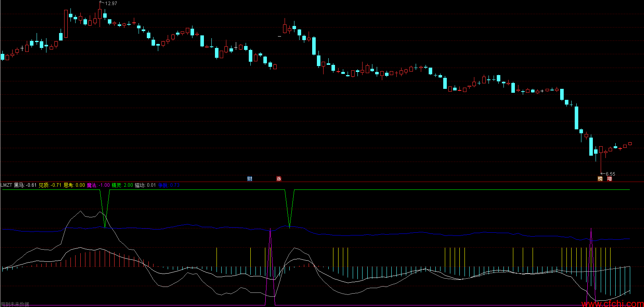Screen dimensions: 644x307
Task: Click the blue 争脱: 0.73 value
Action: click(x=168, y=185)
